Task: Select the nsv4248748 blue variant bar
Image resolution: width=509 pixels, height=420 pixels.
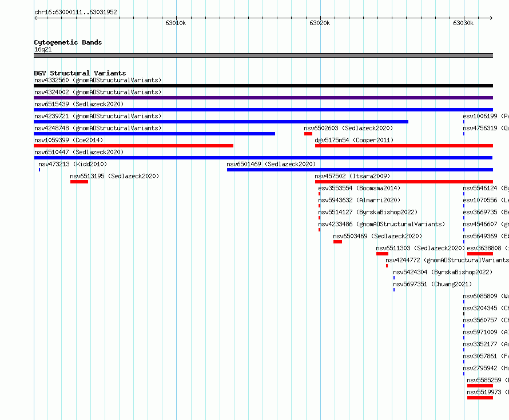Action: [x=154, y=134]
